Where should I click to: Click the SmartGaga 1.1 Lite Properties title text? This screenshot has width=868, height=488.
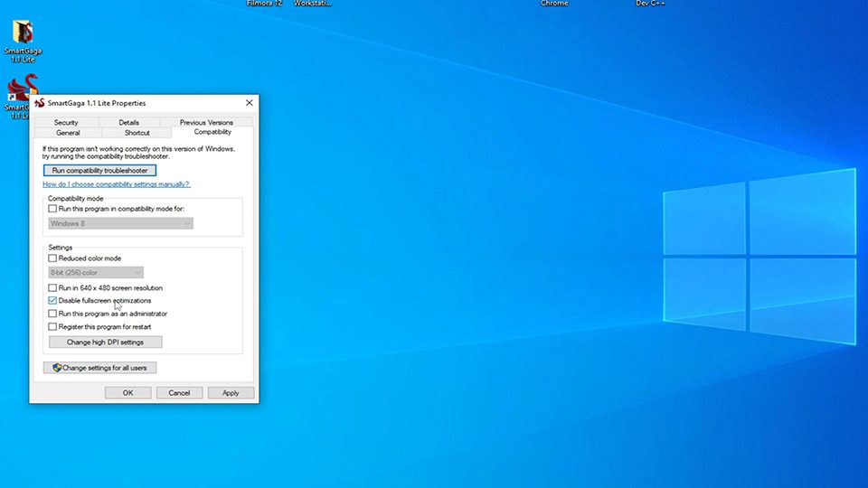(x=97, y=103)
